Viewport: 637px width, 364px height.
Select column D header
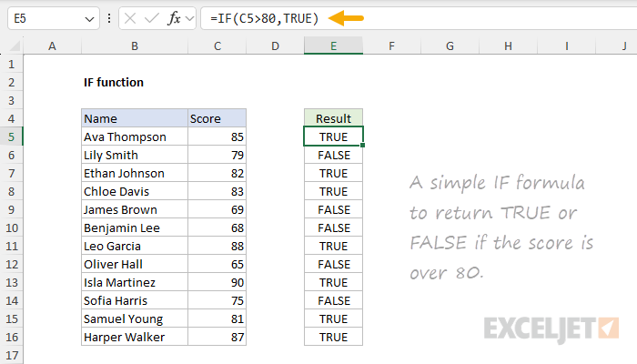(275, 45)
